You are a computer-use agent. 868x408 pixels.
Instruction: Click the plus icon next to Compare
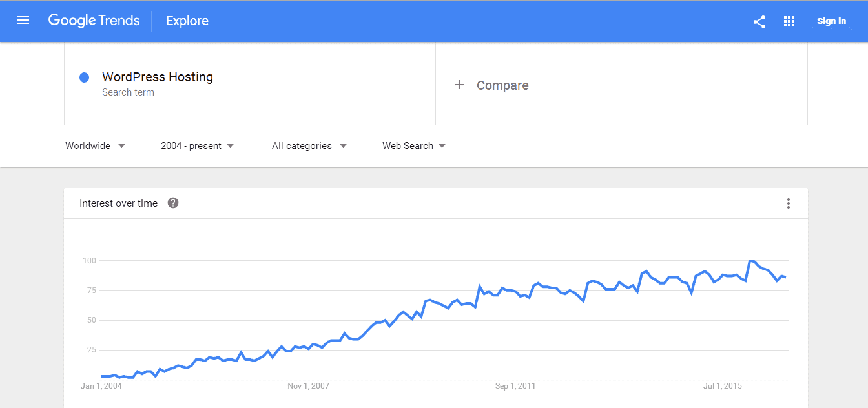tap(459, 85)
